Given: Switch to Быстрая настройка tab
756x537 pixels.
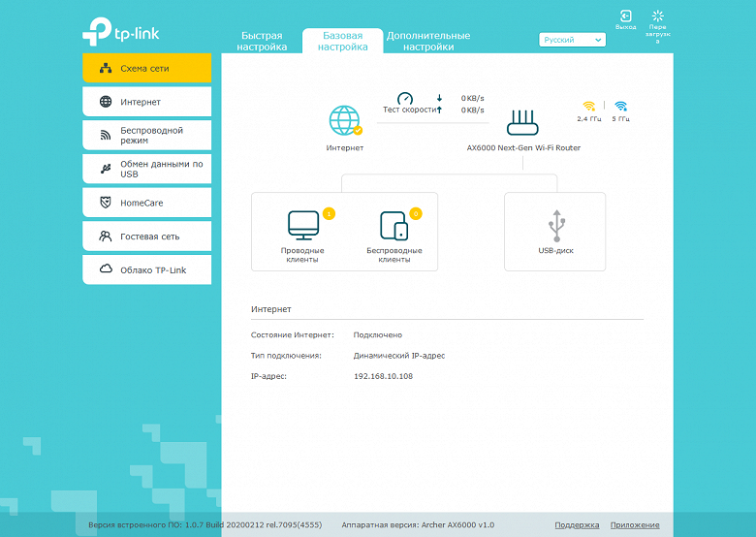Looking at the screenshot, I should pos(262,41).
